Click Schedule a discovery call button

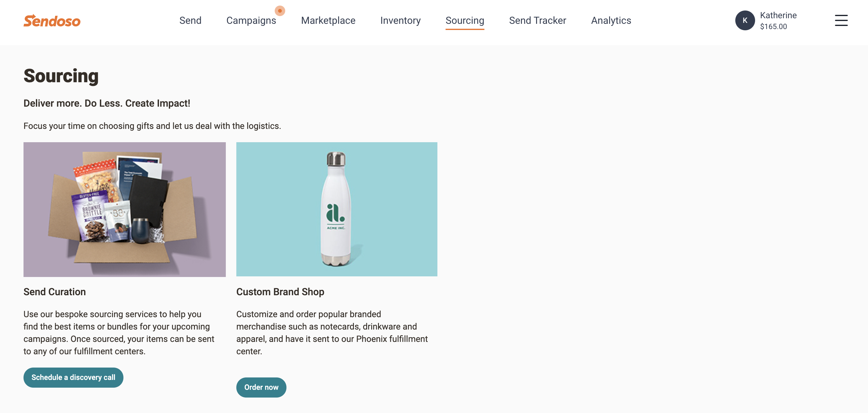[x=73, y=377]
